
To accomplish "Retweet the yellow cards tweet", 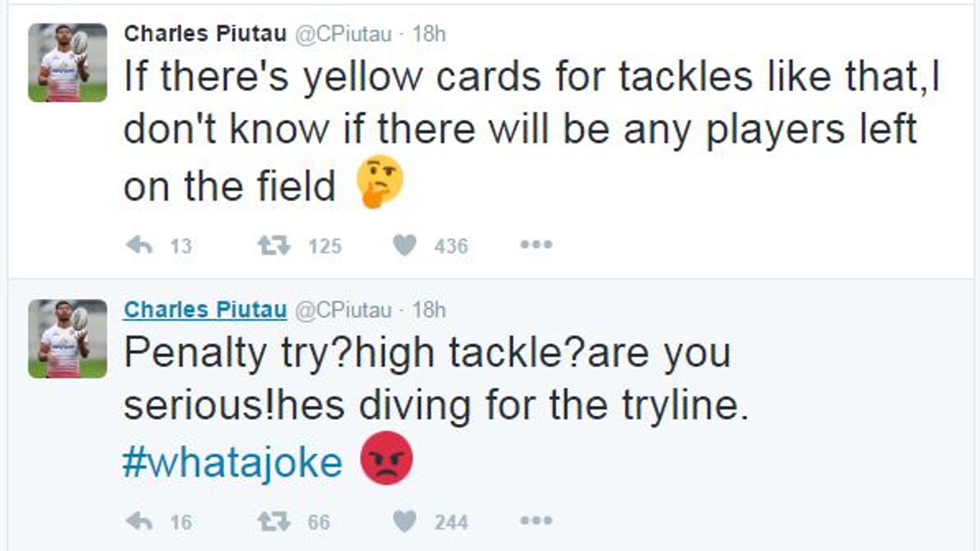I will pyautogui.click(x=274, y=245).
